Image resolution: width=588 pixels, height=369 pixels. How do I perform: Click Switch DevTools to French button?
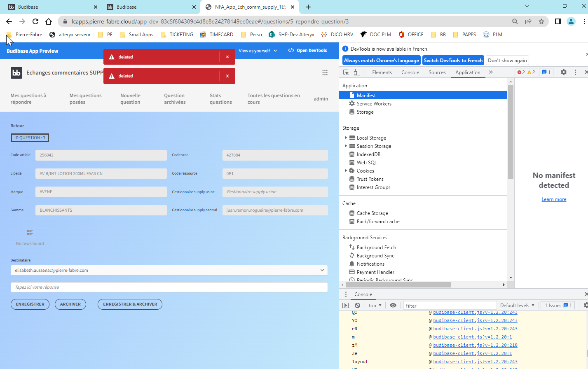[453, 61]
